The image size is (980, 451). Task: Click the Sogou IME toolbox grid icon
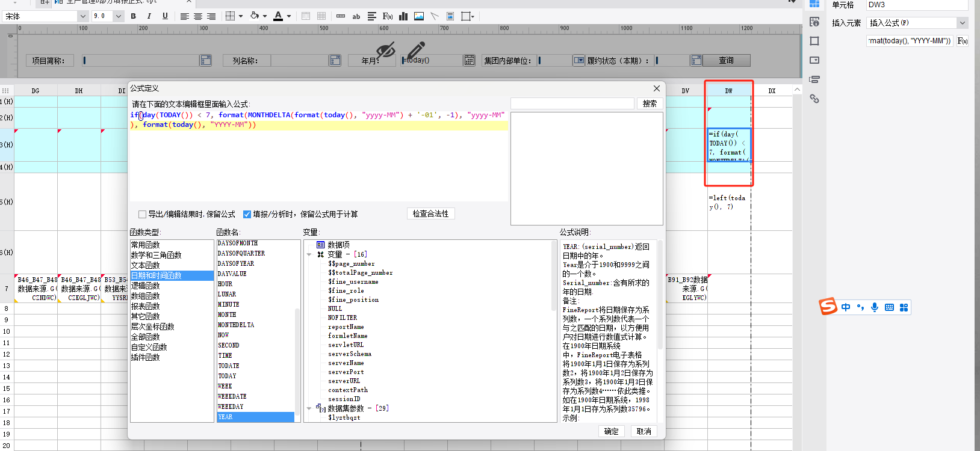[x=904, y=307]
